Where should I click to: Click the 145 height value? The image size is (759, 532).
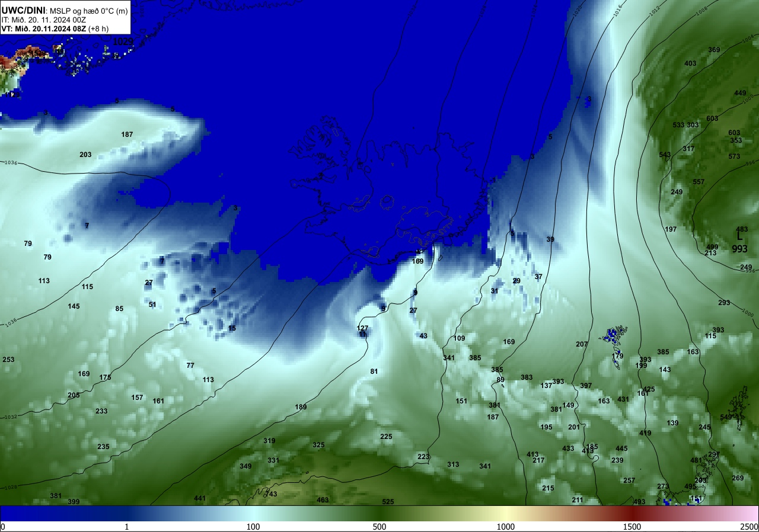click(74, 306)
